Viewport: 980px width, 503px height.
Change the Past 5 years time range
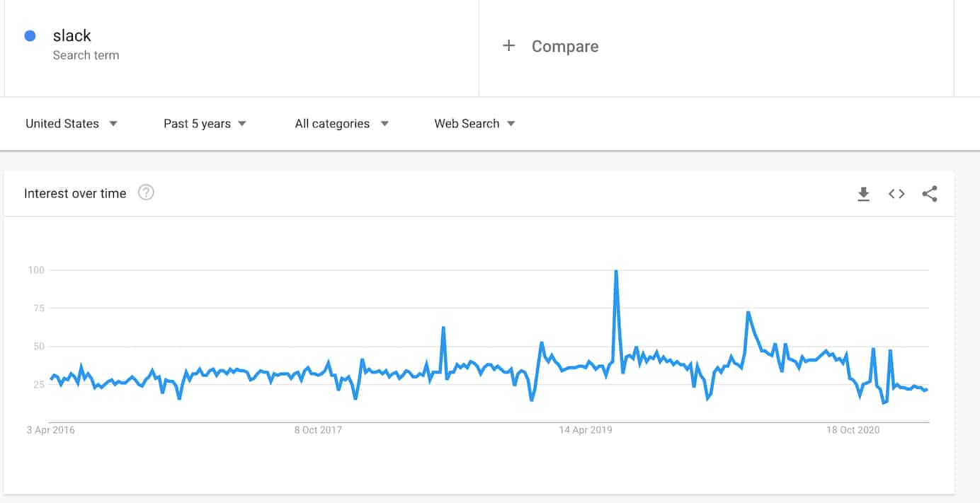[205, 124]
